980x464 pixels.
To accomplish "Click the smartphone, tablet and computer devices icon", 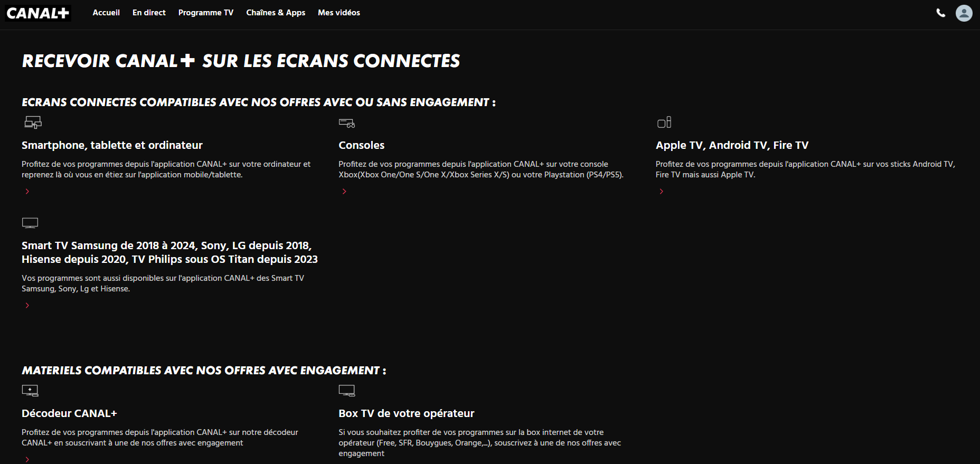I will 33,122.
